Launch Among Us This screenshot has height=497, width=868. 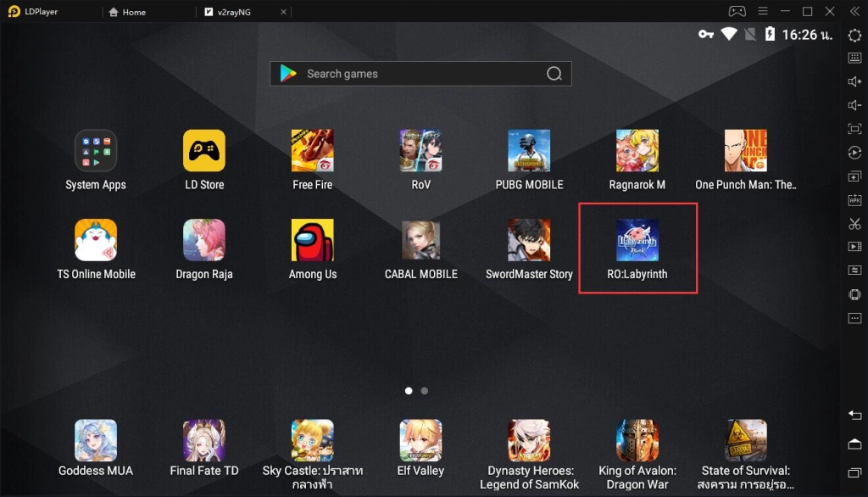tap(313, 240)
